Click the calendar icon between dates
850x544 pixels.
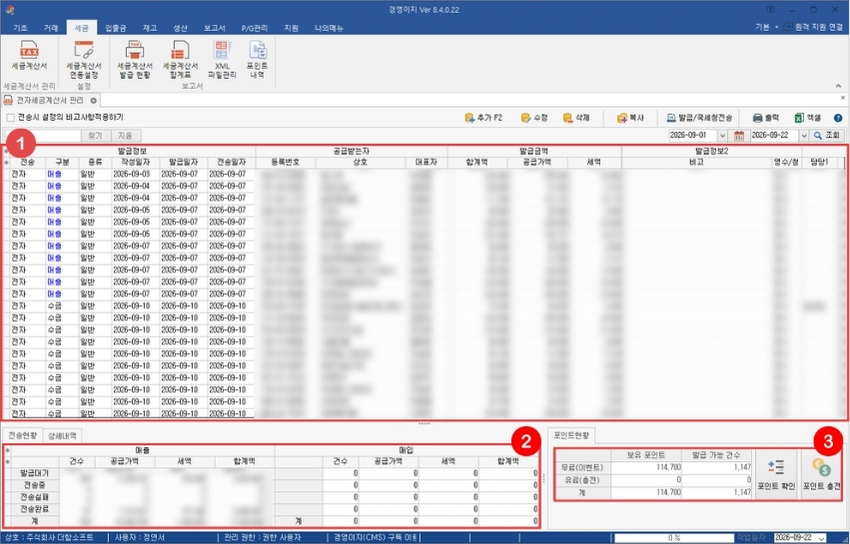click(739, 135)
